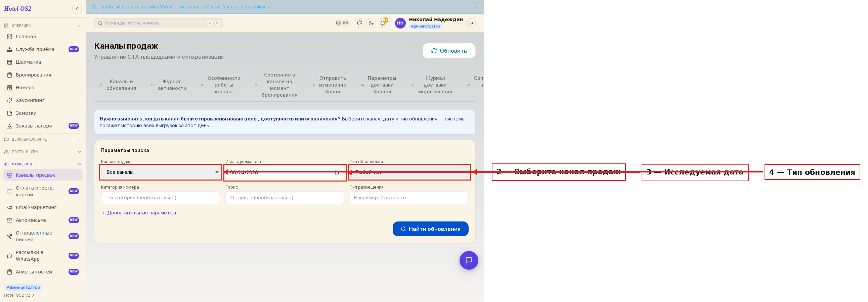This screenshot has width=868, height=302.
Task: Open the Канал продаж dropdown
Action: [x=161, y=172]
